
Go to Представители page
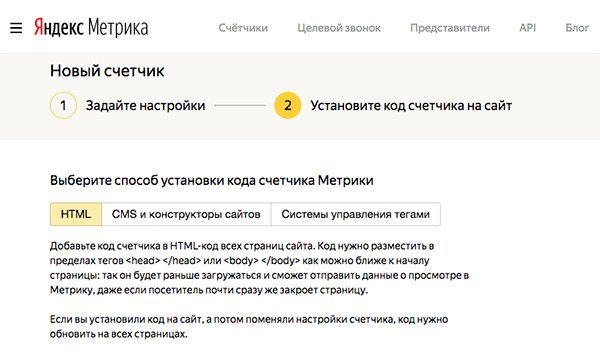450,28
